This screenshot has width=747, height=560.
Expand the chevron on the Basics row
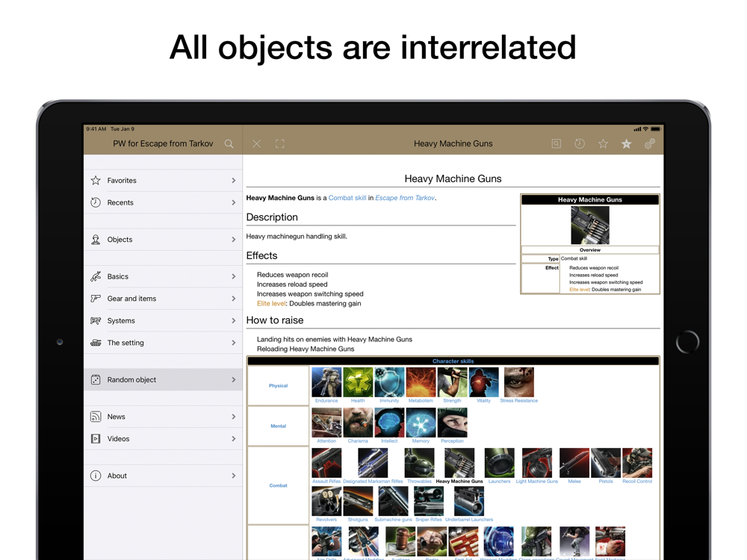click(x=233, y=277)
